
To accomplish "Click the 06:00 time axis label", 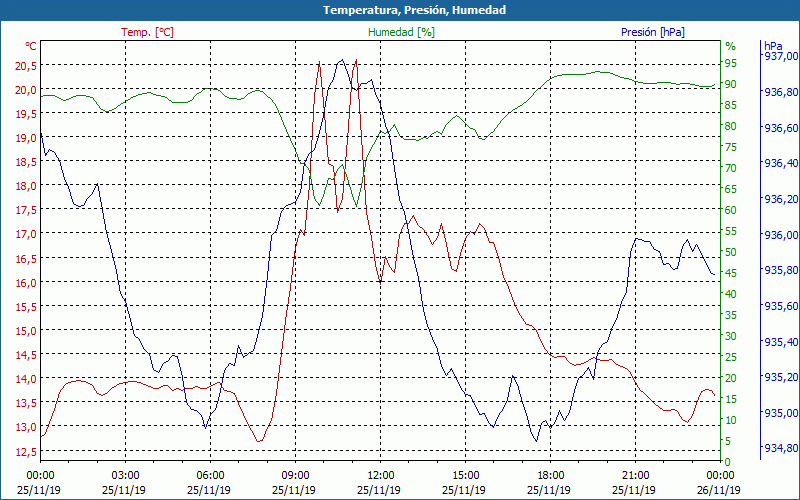I will point(210,476).
